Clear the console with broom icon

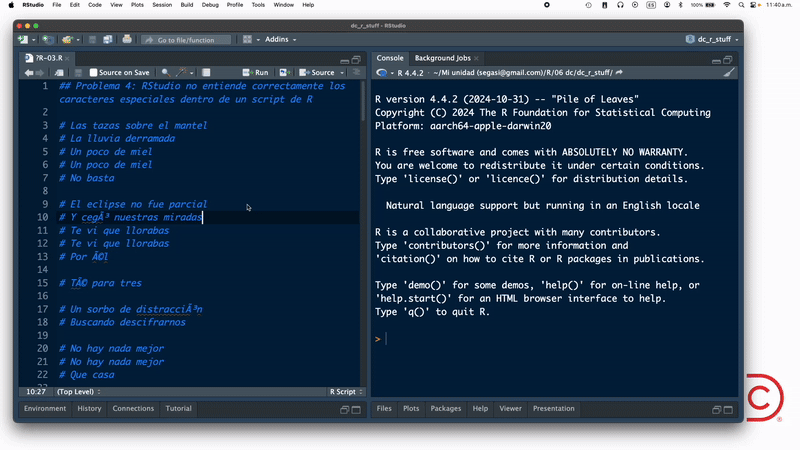[x=729, y=73]
